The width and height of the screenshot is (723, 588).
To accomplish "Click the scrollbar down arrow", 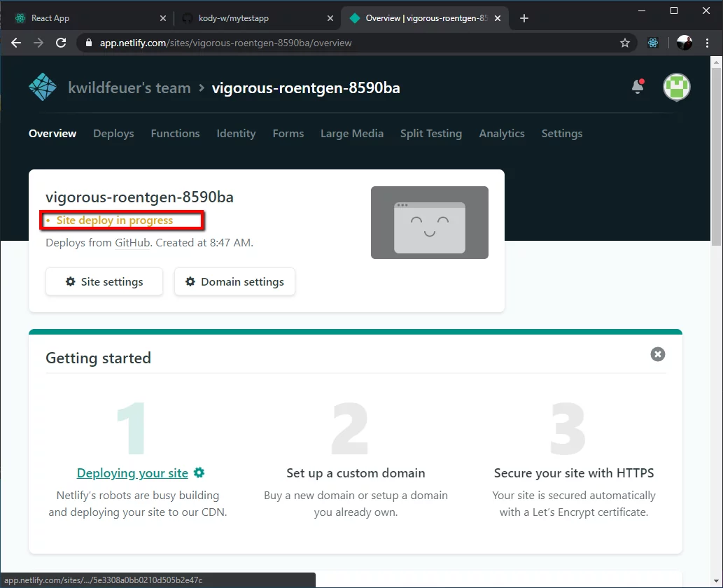I will pyautogui.click(x=715, y=581).
